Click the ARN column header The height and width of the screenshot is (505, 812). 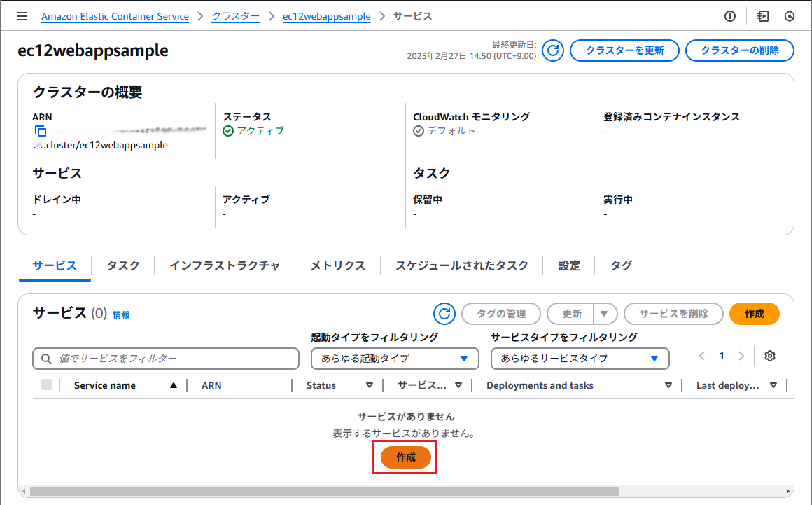(211, 385)
